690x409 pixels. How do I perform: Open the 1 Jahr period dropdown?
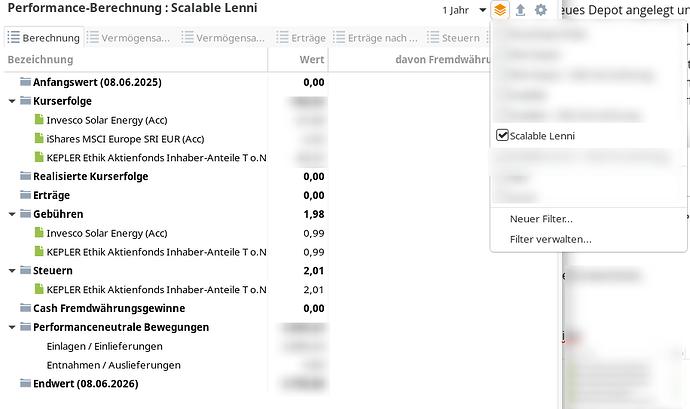[464, 10]
